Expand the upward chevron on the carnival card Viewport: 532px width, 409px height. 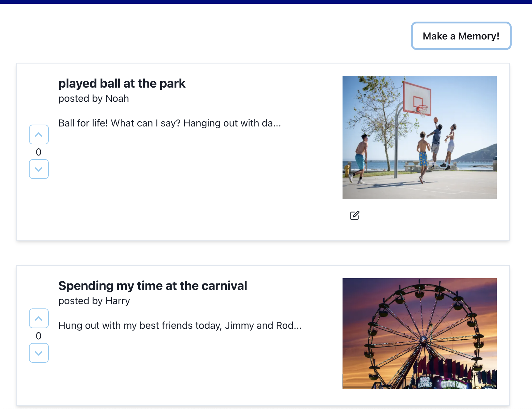(39, 318)
